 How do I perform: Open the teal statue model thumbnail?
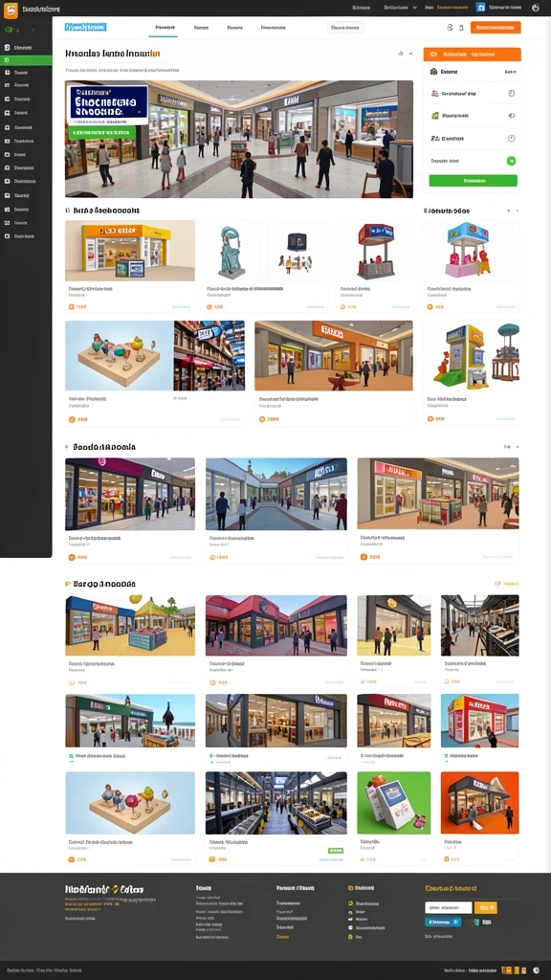click(234, 252)
